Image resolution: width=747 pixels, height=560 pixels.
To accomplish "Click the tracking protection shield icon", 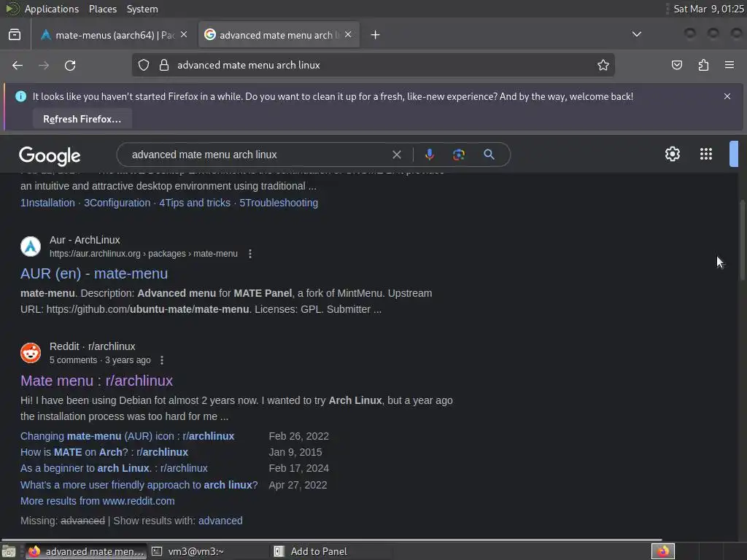I will (x=144, y=65).
